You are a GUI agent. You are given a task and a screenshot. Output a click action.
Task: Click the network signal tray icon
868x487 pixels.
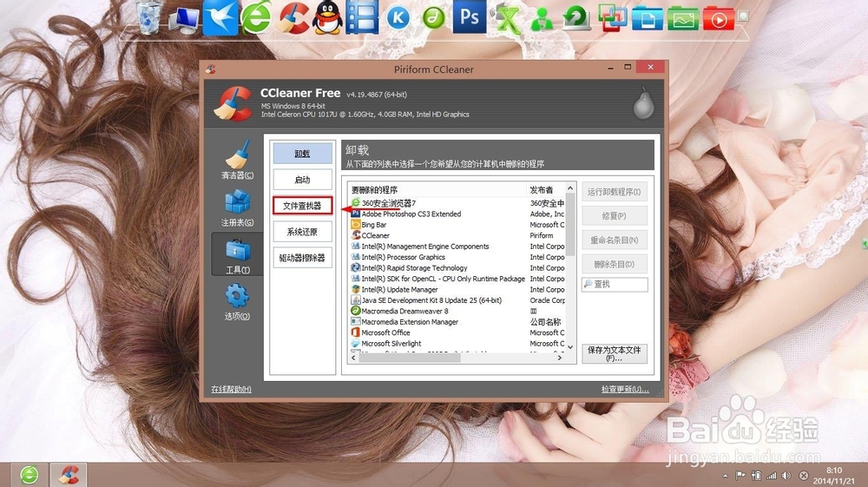point(771,475)
